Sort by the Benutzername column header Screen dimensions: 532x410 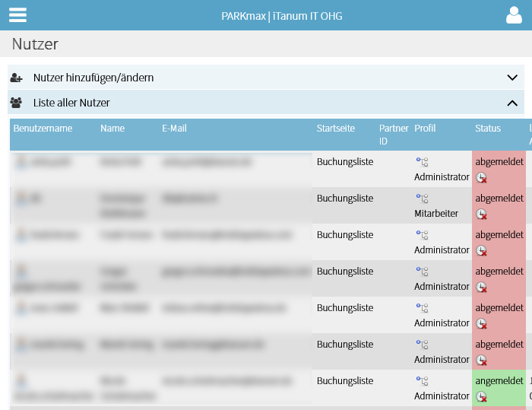43,129
